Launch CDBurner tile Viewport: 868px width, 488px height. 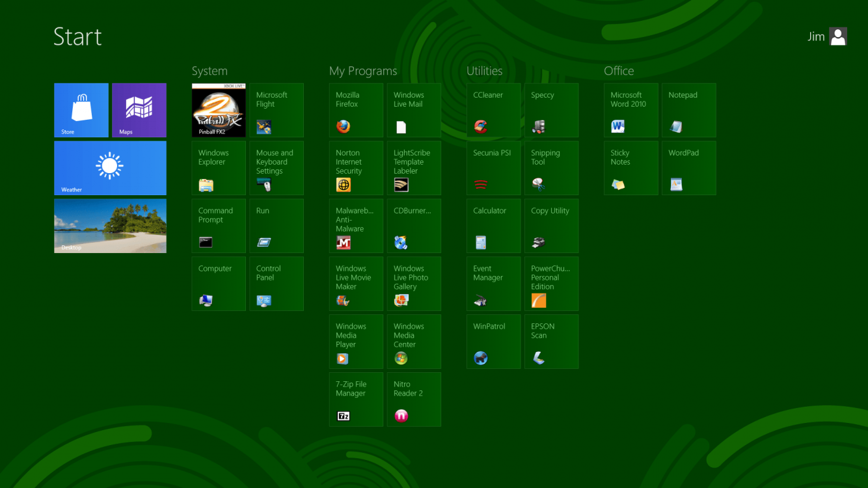414,226
